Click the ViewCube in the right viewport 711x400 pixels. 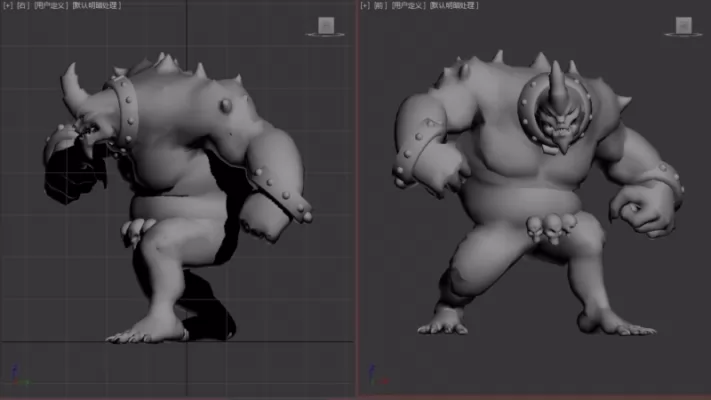coord(684,25)
